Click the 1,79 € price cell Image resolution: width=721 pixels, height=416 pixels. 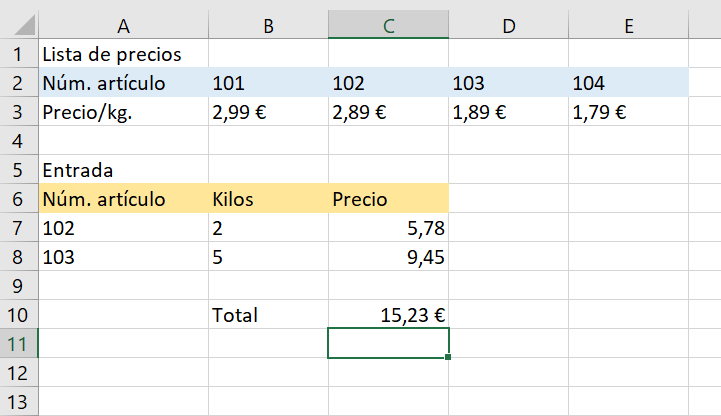coord(629,112)
